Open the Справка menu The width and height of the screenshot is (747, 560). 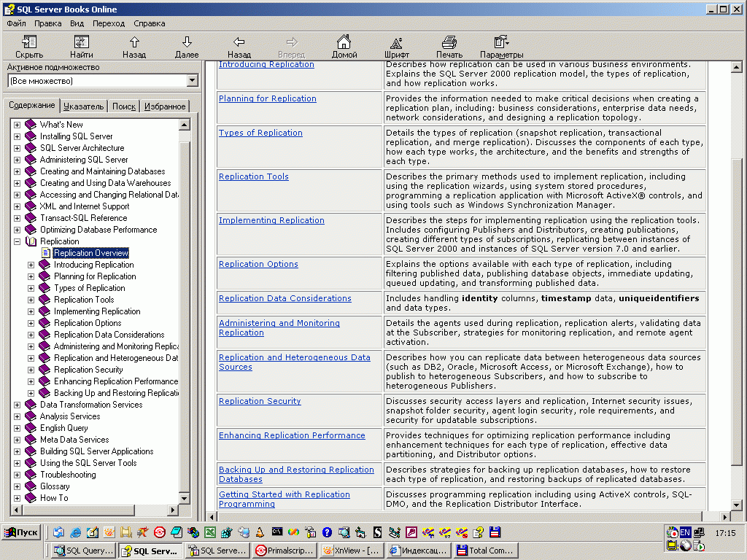point(149,23)
